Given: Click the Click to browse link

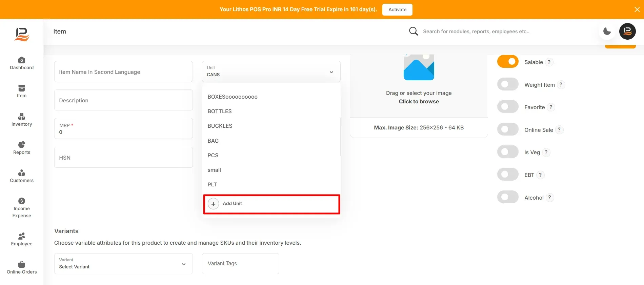Looking at the screenshot, I should point(419,102).
